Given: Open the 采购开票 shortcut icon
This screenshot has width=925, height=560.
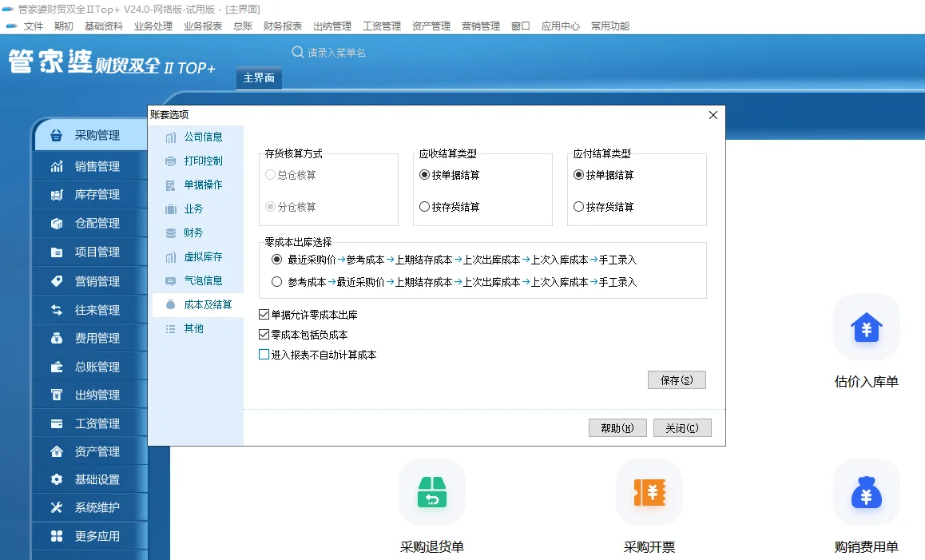Looking at the screenshot, I should click(649, 492).
